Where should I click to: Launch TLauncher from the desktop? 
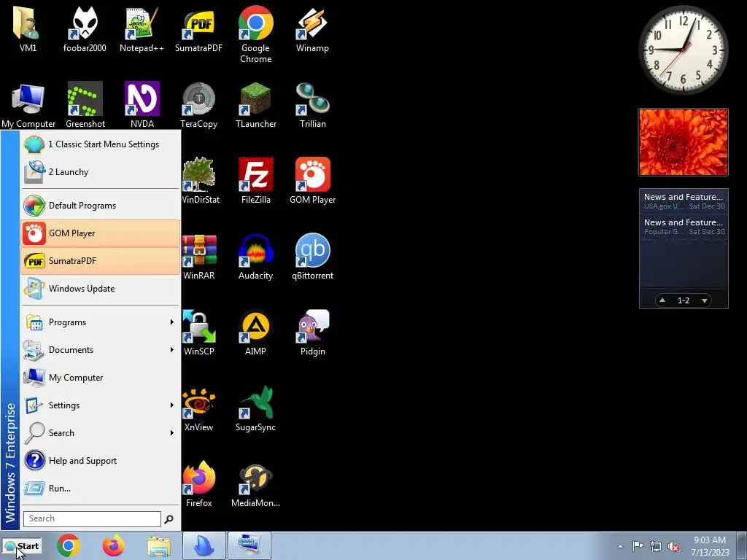256,105
